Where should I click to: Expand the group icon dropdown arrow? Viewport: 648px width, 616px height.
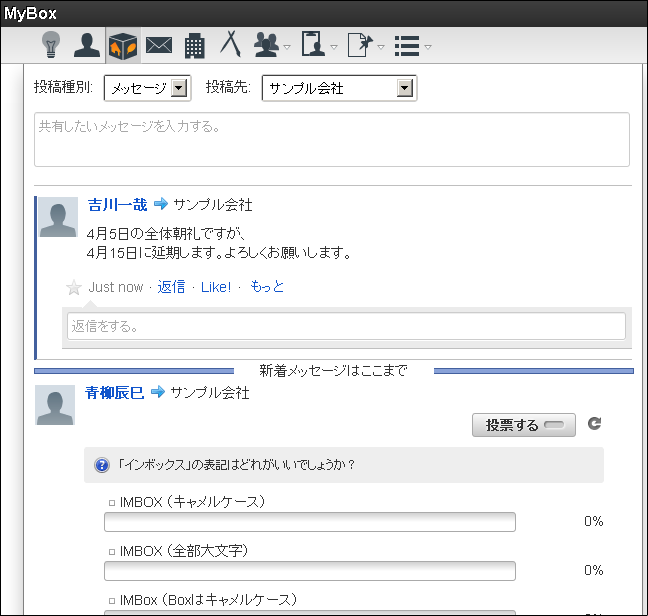coord(287,47)
